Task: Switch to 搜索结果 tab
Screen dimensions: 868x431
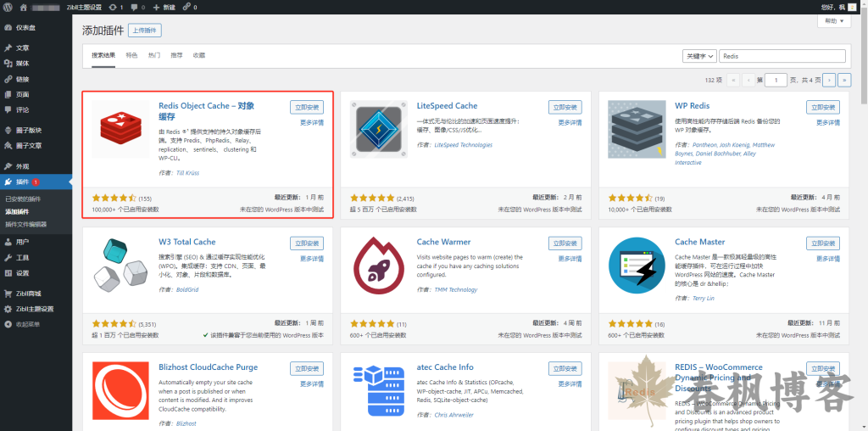Action: tap(103, 55)
